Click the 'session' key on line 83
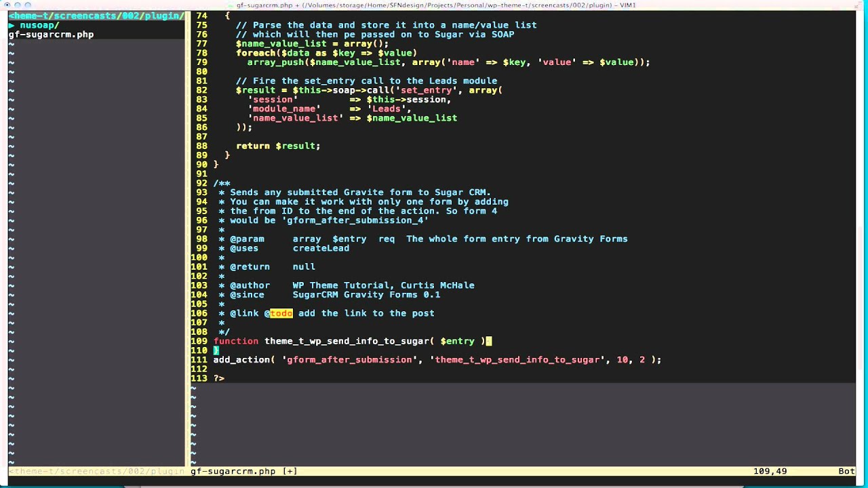Image resolution: width=868 pixels, height=488 pixels. point(273,100)
